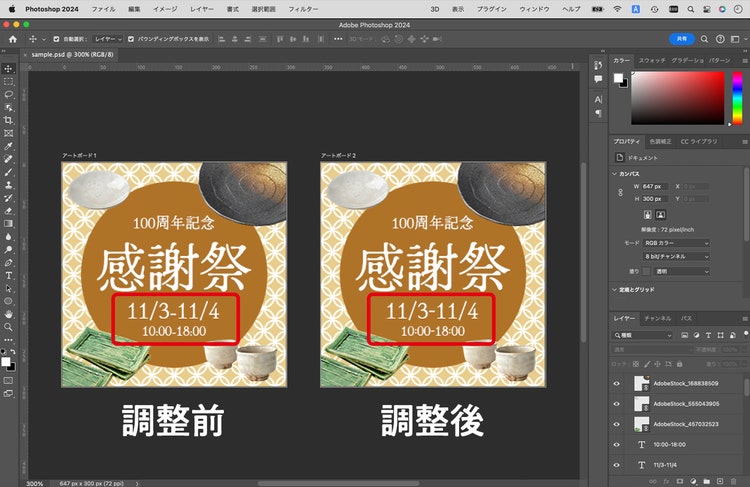Image resolution: width=750 pixels, height=487 pixels.
Task: Select the Eraser tool
Action: [9, 211]
